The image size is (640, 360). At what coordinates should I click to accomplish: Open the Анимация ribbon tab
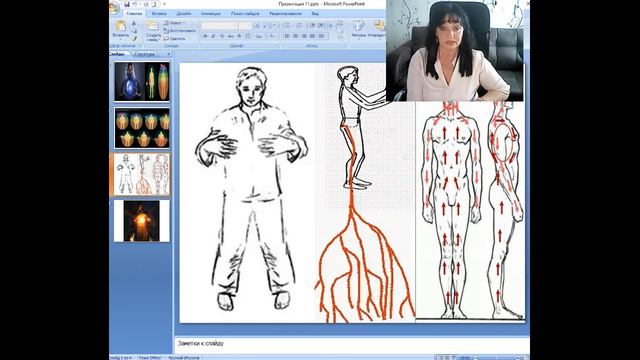[x=211, y=13]
